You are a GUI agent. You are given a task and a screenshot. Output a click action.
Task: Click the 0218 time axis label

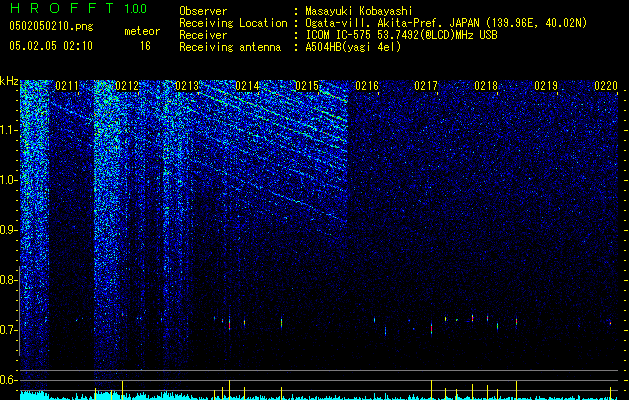click(486, 86)
